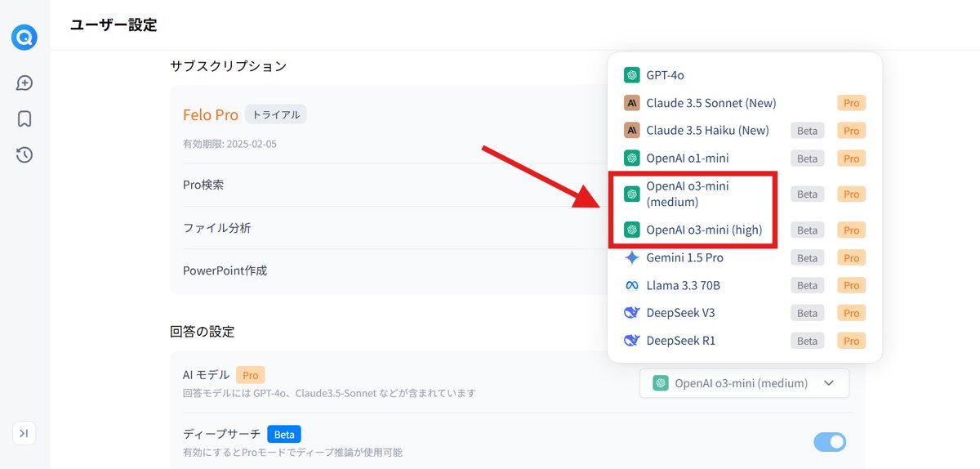Click the Beta badge on Claude 3.5 Haiku row
Viewport: 980px width, 469px height.
click(x=807, y=131)
